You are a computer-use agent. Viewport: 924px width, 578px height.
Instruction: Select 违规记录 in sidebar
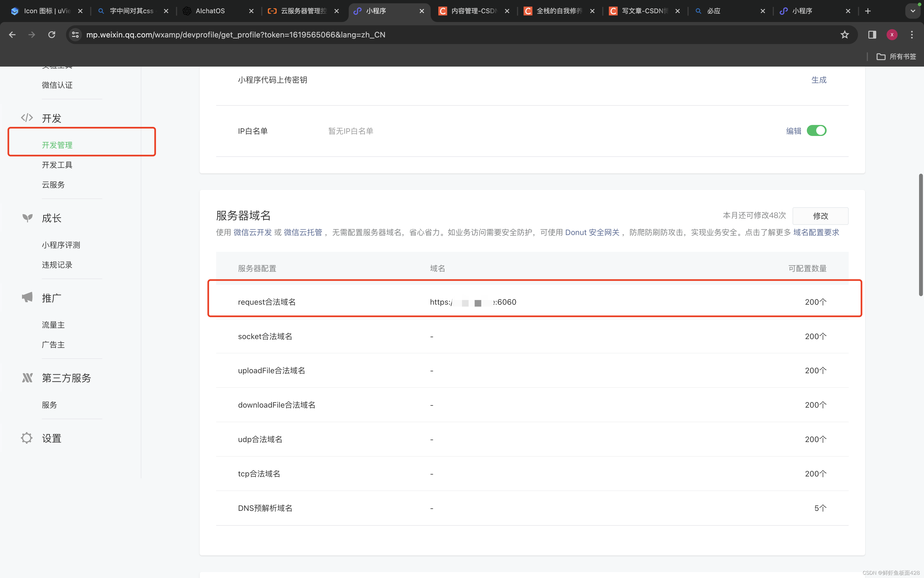pos(57,265)
